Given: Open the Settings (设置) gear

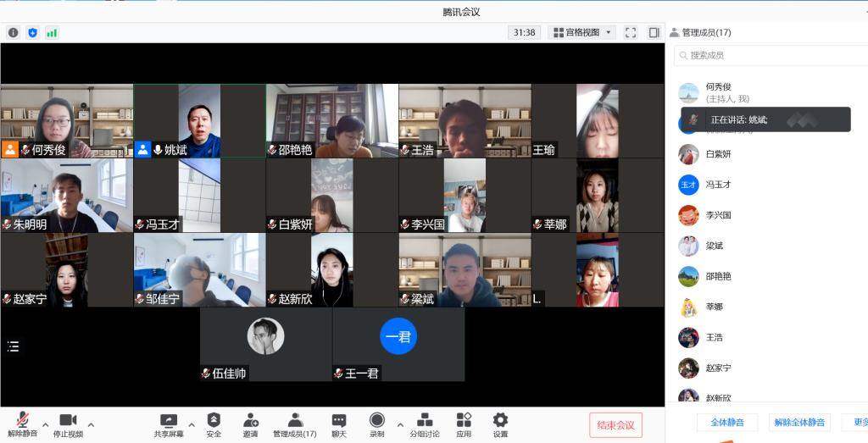Looking at the screenshot, I should [500, 424].
